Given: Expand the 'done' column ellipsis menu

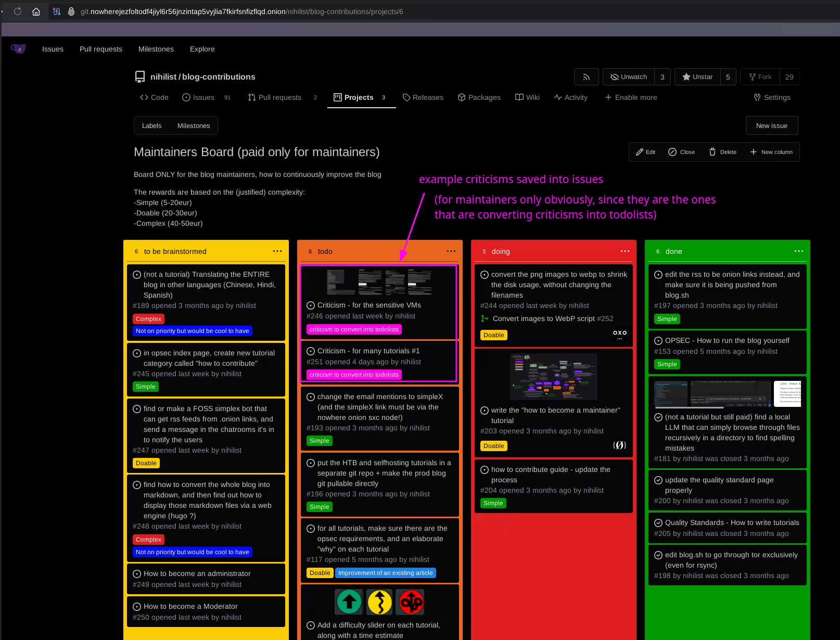Looking at the screenshot, I should click(799, 251).
